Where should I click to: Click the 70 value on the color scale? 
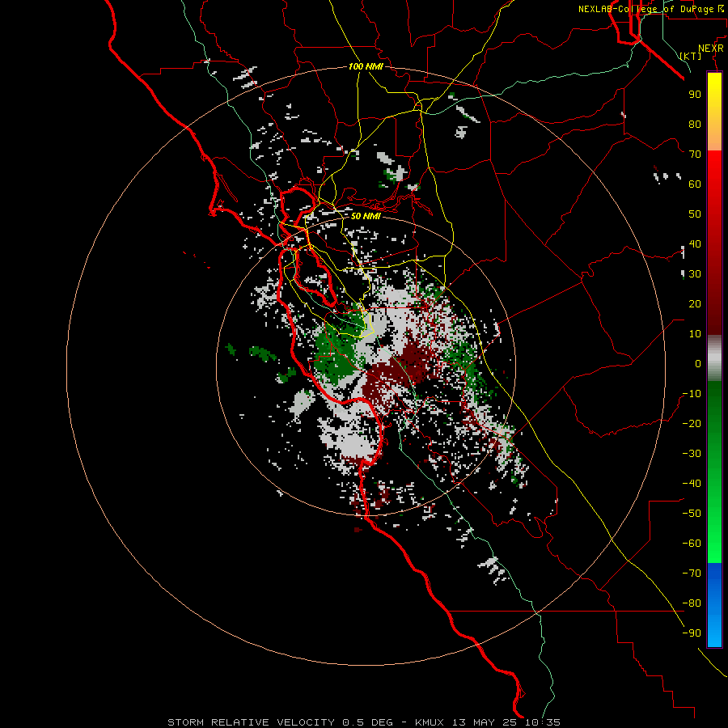[x=695, y=154]
